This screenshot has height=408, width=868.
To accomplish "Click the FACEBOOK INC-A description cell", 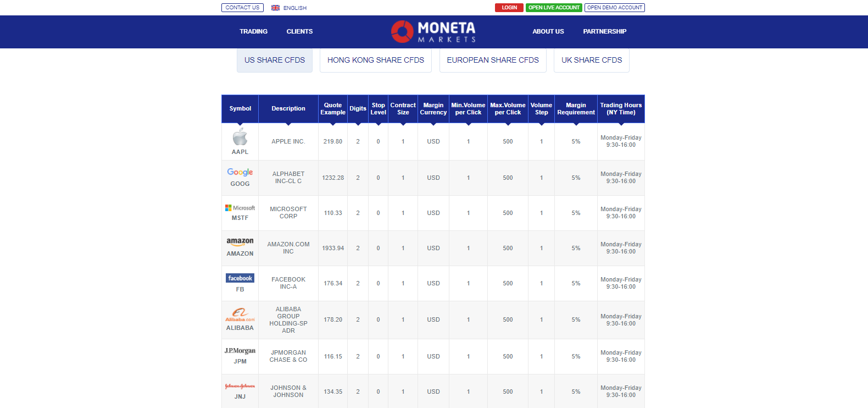I will [288, 283].
